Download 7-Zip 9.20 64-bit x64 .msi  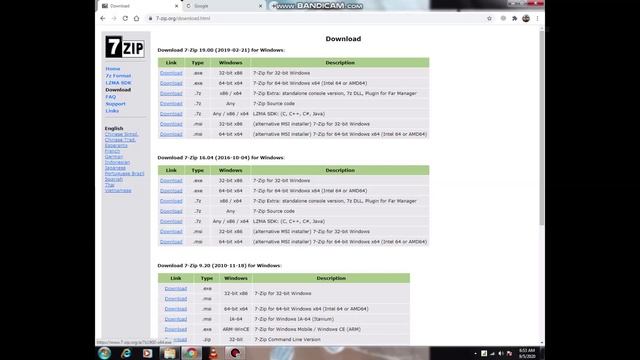click(176, 309)
